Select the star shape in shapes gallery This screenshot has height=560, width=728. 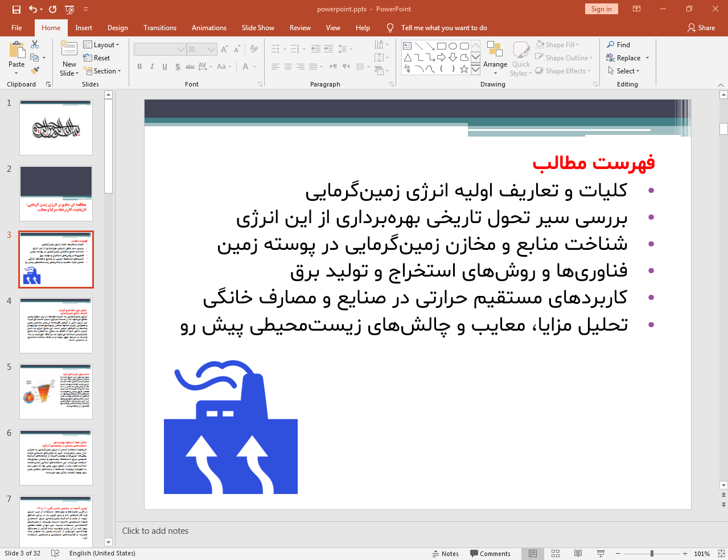pyautogui.click(x=464, y=69)
